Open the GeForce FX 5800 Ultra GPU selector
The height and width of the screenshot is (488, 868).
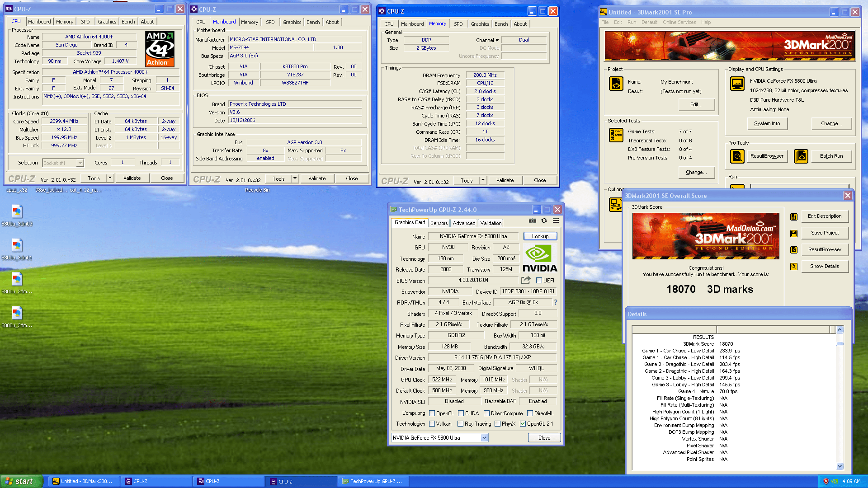point(484,438)
